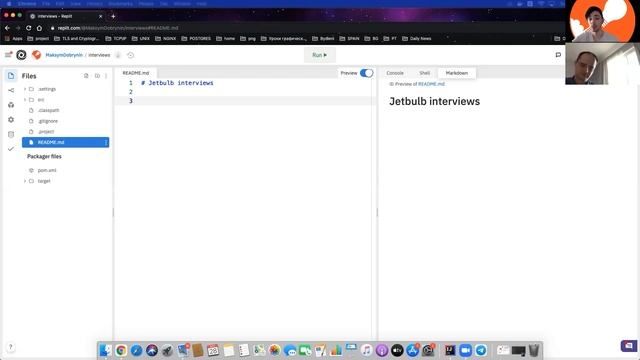
Task: Open the UNIX bookmarks folder
Action: 141,39
